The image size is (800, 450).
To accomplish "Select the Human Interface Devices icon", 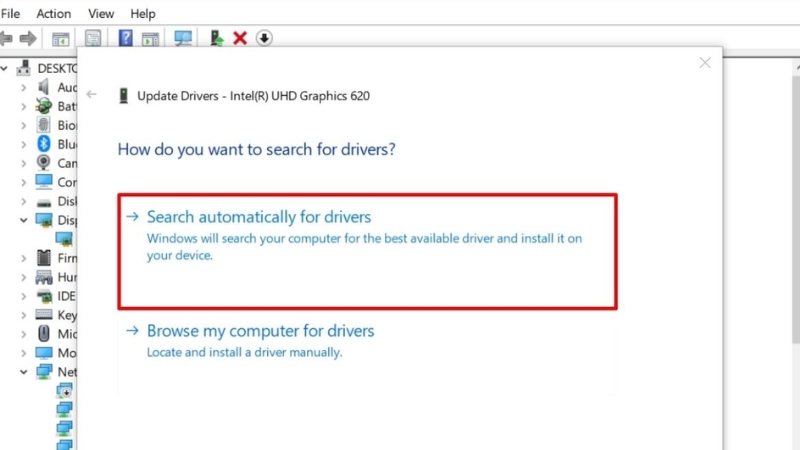I will click(44, 277).
